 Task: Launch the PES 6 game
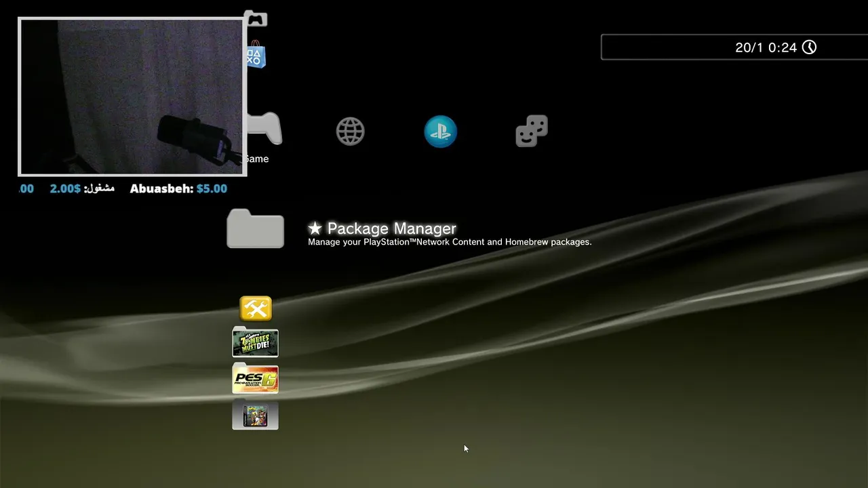pyautogui.click(x=255, y=378)
